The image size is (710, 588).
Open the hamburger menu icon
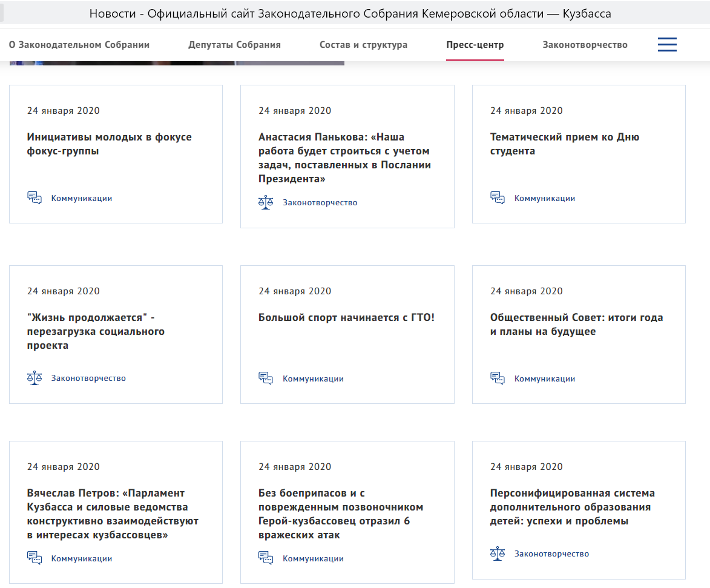(667, 44)
